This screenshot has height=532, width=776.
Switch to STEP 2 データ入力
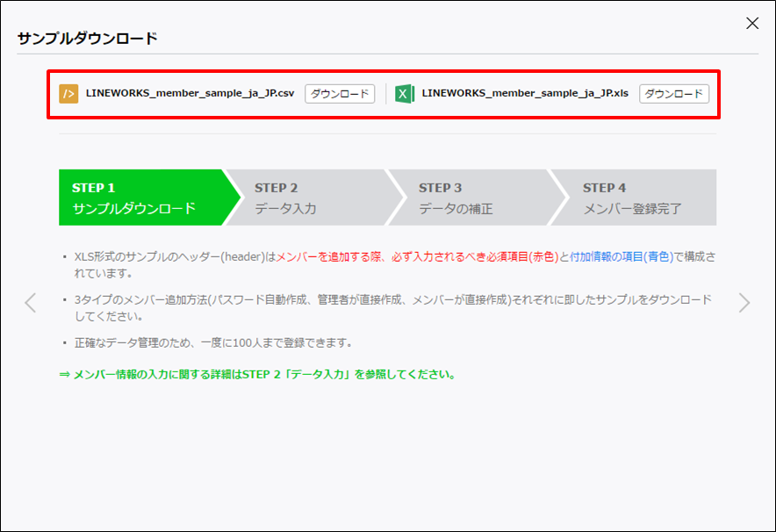tap(303, 198)
